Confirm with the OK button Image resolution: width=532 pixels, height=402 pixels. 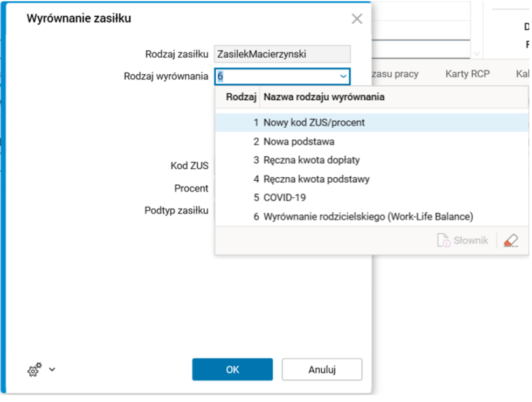(x=232, y=370)
